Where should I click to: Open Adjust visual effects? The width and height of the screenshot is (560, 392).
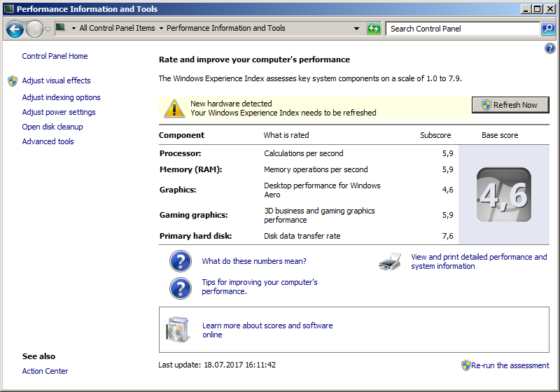pos(57,80)
